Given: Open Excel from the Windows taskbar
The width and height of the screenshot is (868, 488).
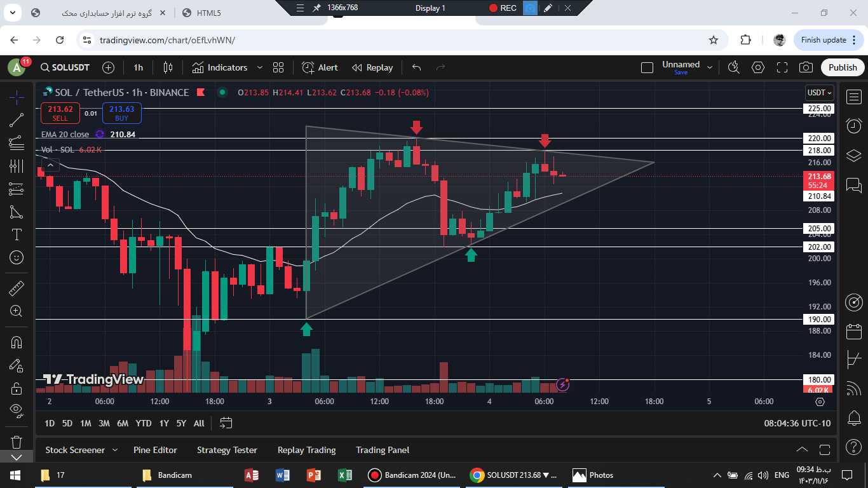Looking at the screenshot, I should (345, 475).
